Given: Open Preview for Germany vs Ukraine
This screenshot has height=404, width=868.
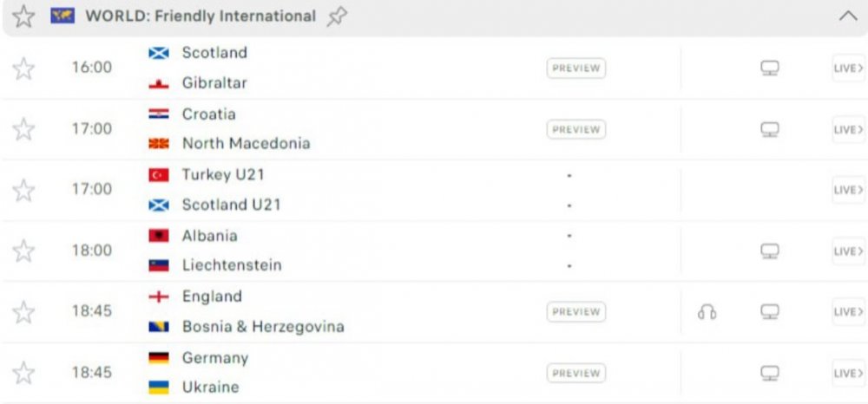Looking at the screenshot, I should click(x=575, y=373).
